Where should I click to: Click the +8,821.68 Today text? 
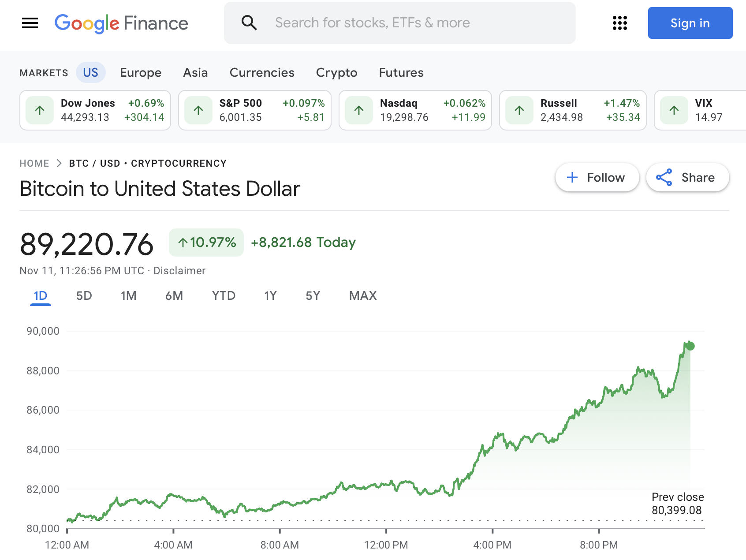click(x=303, y=243)
